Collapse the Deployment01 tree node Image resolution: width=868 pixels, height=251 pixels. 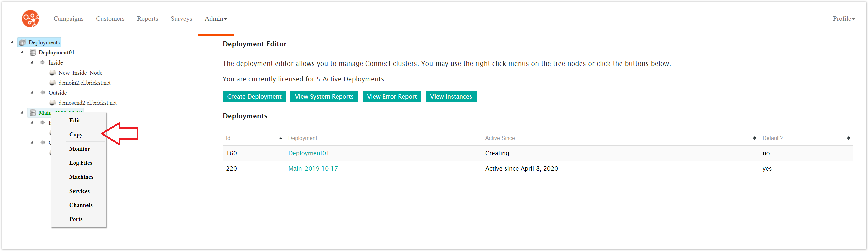pos(22,52)
